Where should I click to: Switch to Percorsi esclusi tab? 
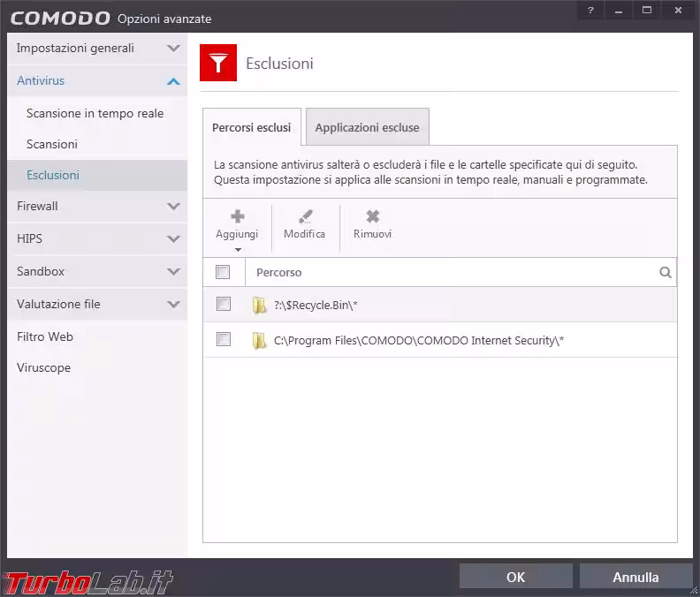click(x=252, y=127)
